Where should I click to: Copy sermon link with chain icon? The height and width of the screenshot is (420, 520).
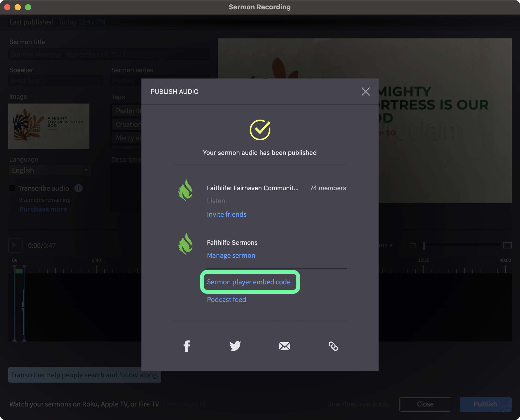click(x=333, y=346)
